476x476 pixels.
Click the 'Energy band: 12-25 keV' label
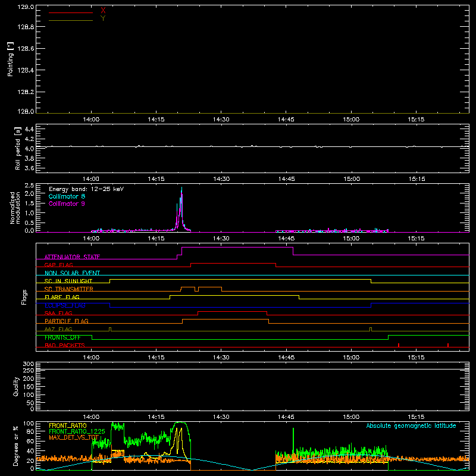86,189
